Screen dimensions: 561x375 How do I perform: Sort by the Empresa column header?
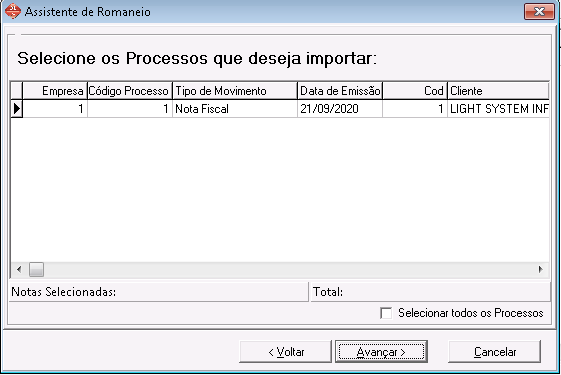click(x=55, y=91)
